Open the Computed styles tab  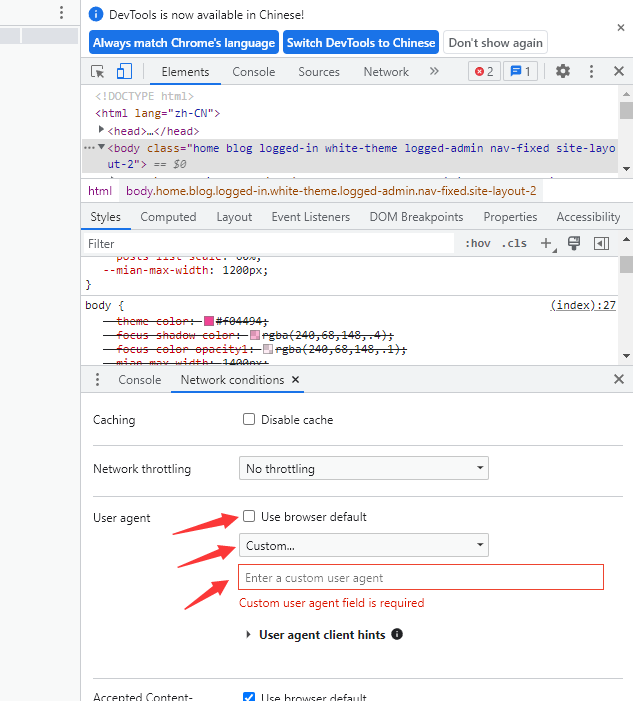coord(168,217)
